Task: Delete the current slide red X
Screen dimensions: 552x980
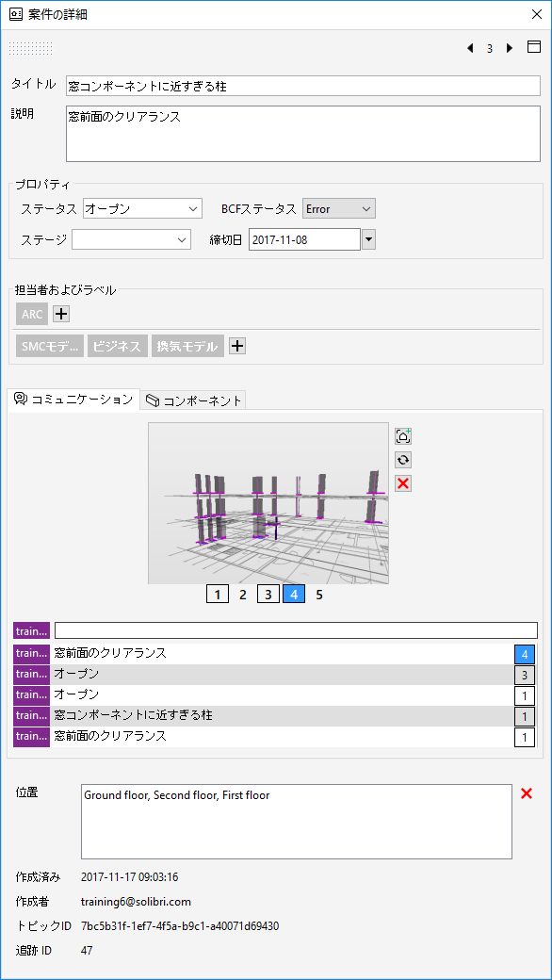Action: pos(403,483)
